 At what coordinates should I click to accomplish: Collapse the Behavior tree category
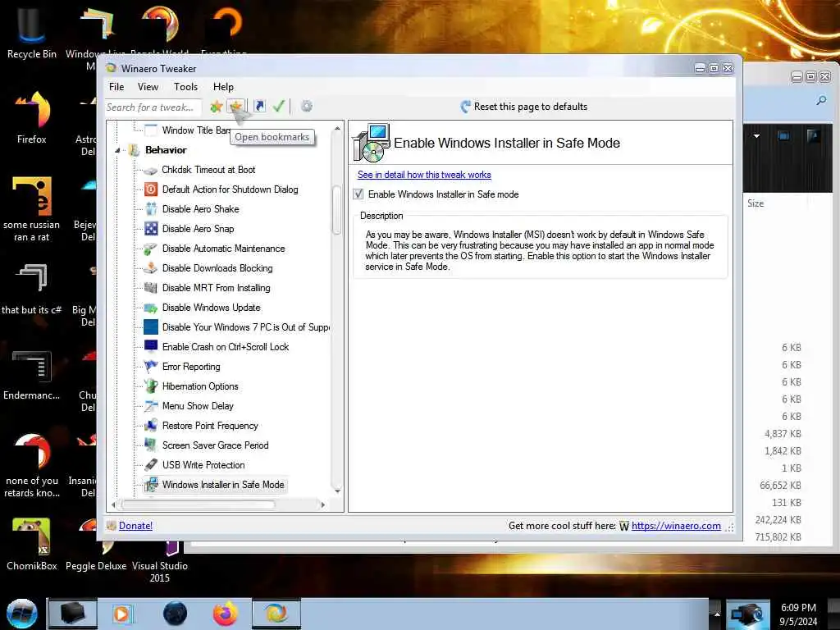pos(117,151)
